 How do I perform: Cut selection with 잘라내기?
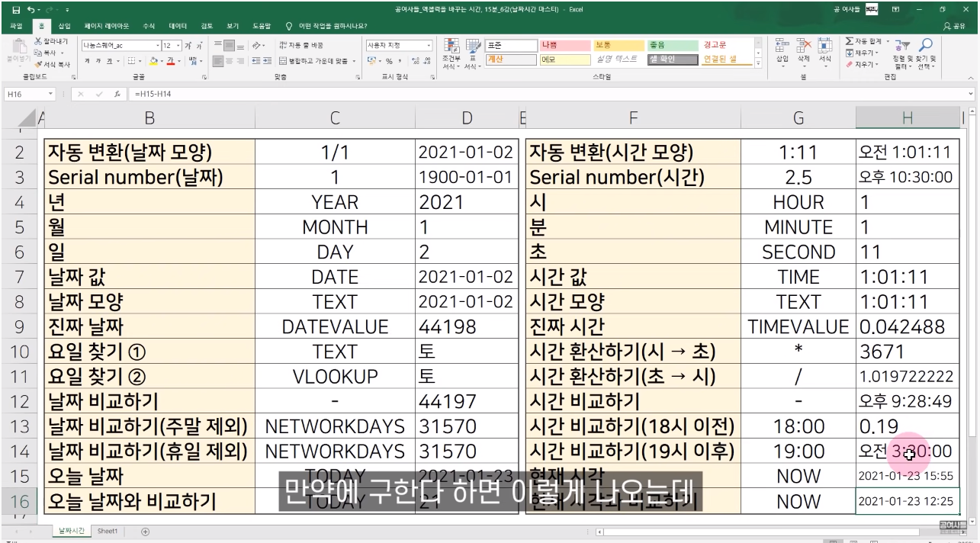50,41
